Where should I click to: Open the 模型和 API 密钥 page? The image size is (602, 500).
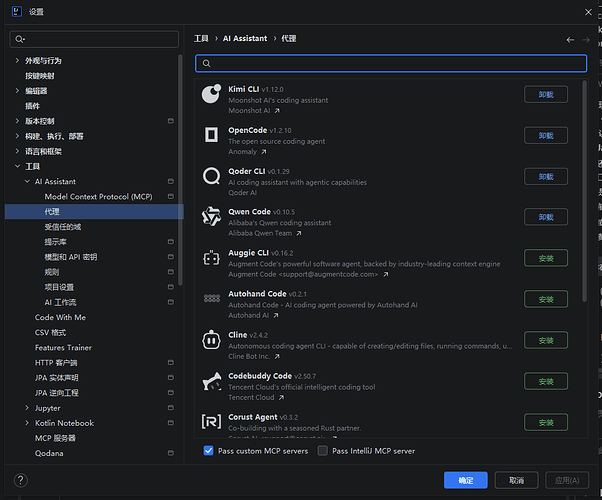pyautogui.click(x=71, y=257)
